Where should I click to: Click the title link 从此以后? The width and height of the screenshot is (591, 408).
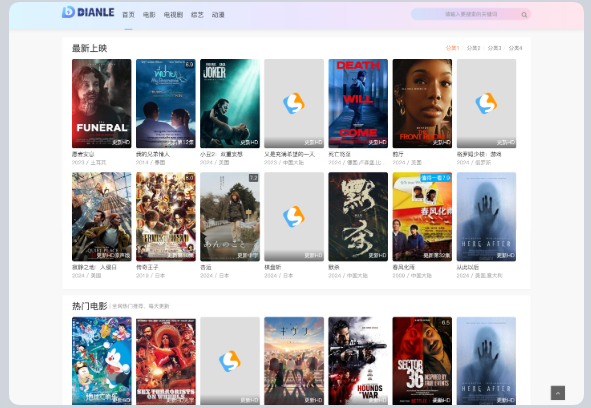(x=468, y=267)
